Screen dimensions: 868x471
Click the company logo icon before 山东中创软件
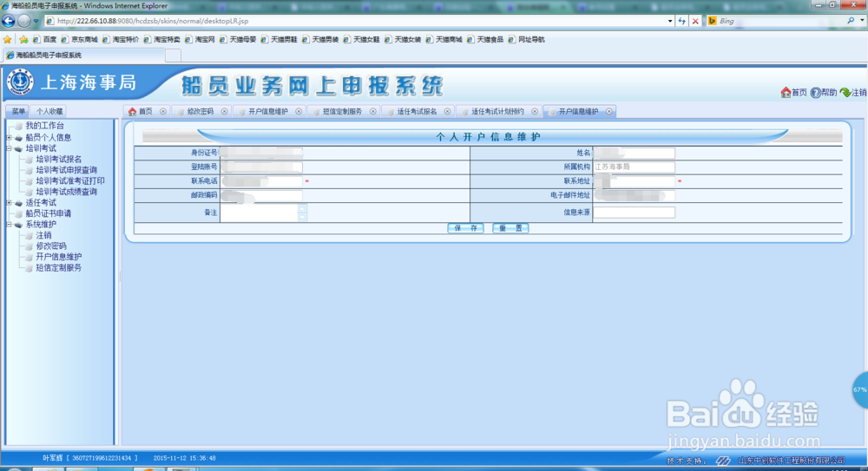(723, 461)
